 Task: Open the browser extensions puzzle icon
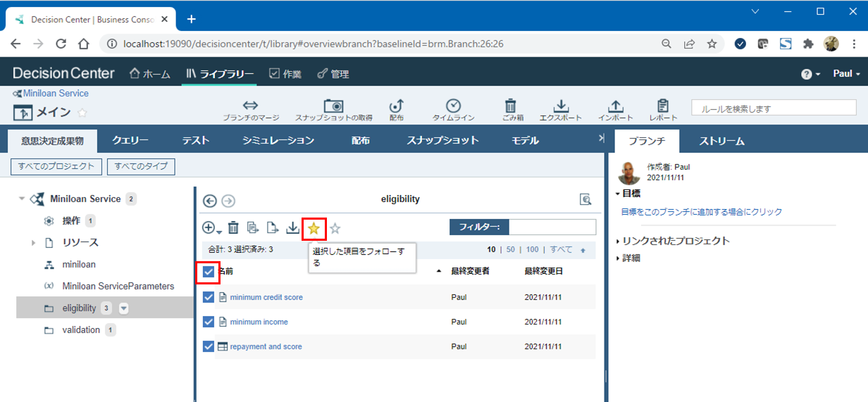(809, 44)
